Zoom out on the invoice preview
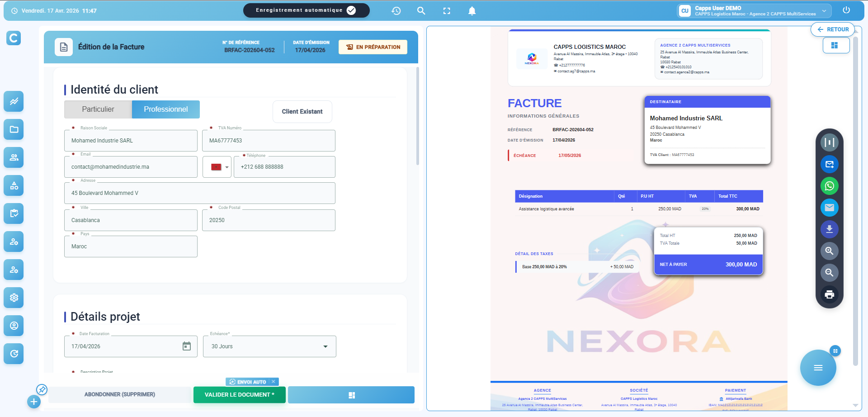The height and width of the screenshot is (417, 868). coord(830,273)
